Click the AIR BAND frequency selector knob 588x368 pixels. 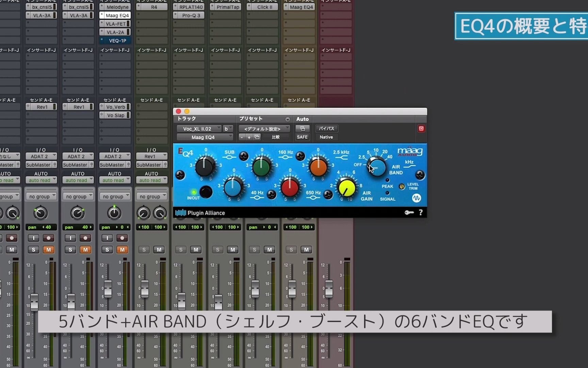[x=377, y=167]
